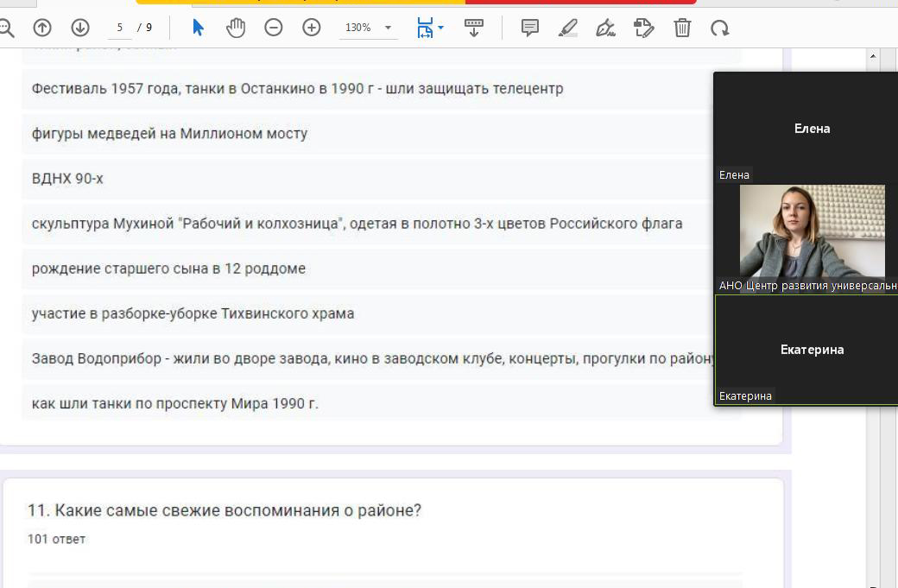The image size is (898, 588).
Task: Click the "Елена" name label under tile
Action: (734, 175)
